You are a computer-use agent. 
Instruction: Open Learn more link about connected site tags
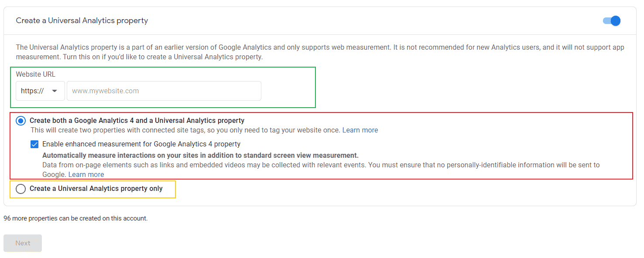click(360, 130)
